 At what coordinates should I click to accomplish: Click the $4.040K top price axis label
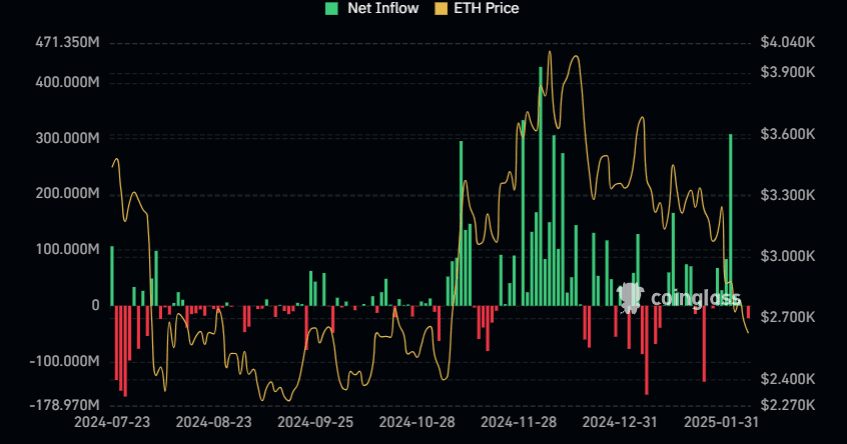pos(787,43)
